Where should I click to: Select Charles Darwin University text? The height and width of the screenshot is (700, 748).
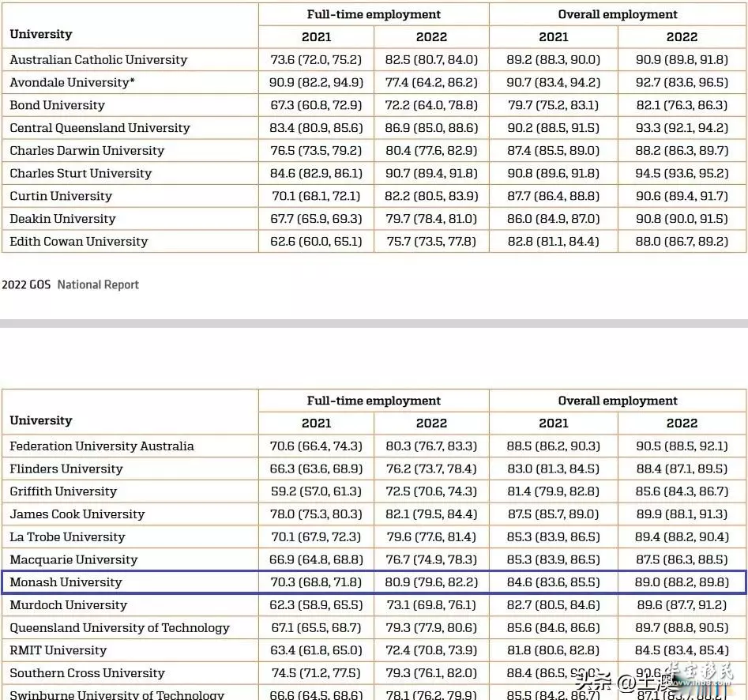click(x=87, y=150)
